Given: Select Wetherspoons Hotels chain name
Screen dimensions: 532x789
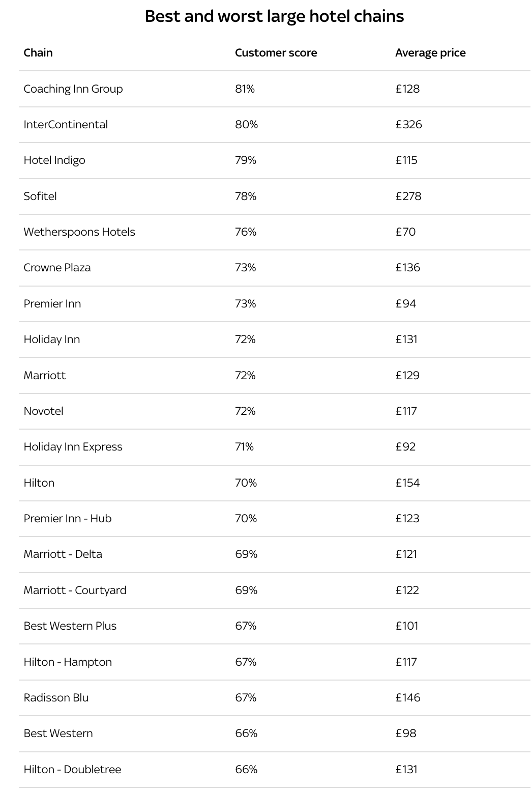Looking at the screenshot, I should [x=79, y=232].
